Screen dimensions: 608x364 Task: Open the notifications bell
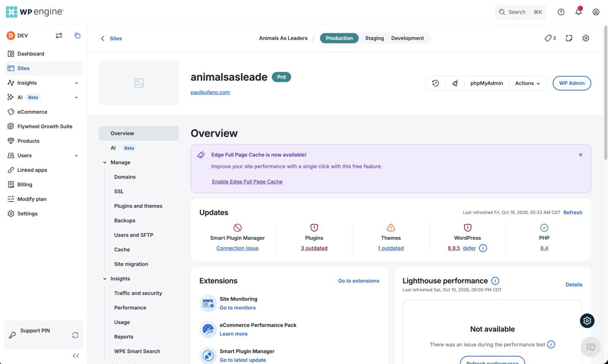tap(578, 12)
